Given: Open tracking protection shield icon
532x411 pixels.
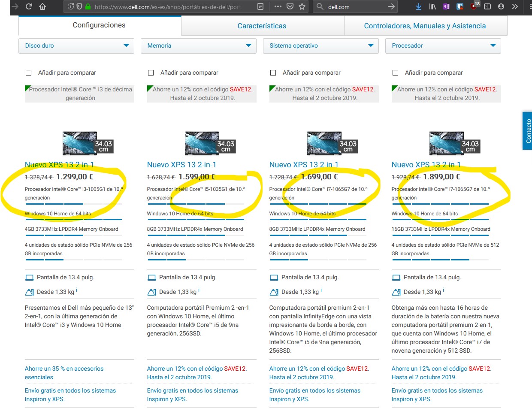Looking at the screenshot, I should pos(79,6).
